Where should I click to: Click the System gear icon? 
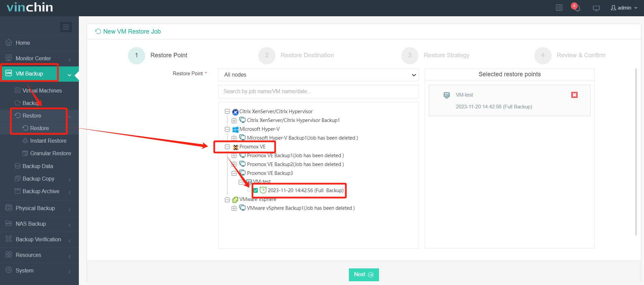click(x=9, y=270)
